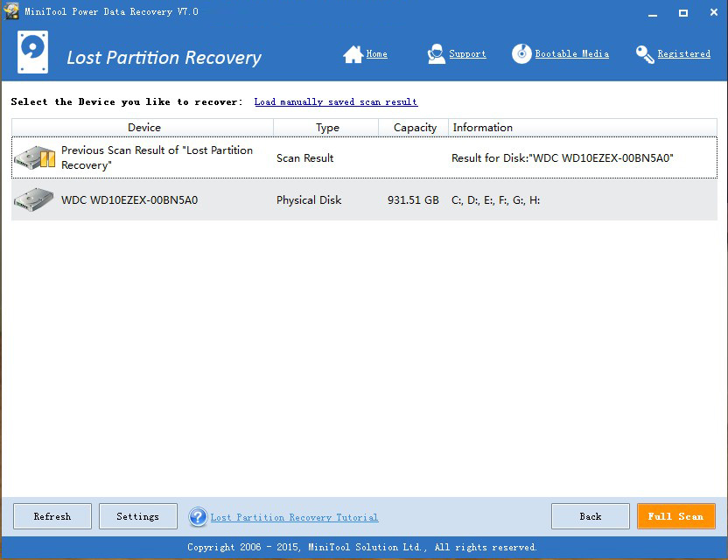Select the WDC WD10EZEX-00BN5A0 device name
Viewport: 728px width, 560px height.
click(129, 200)
